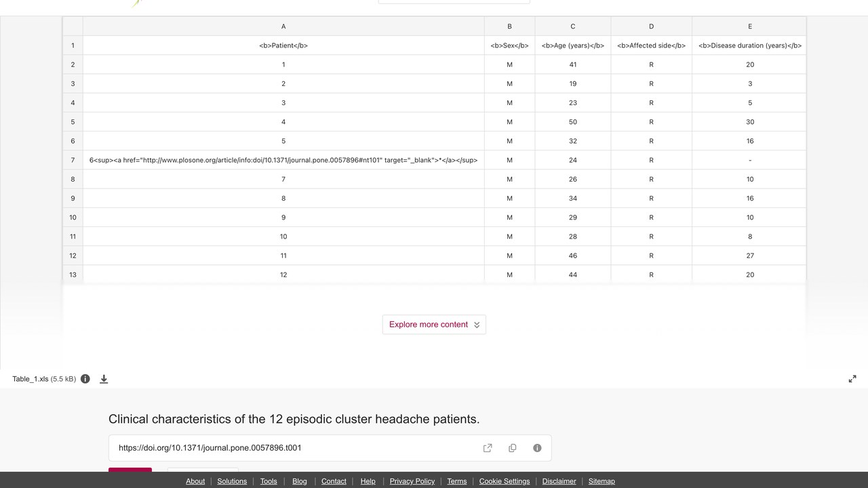Click the Clinical characteristics title text
868x488 pixels.
294,419
